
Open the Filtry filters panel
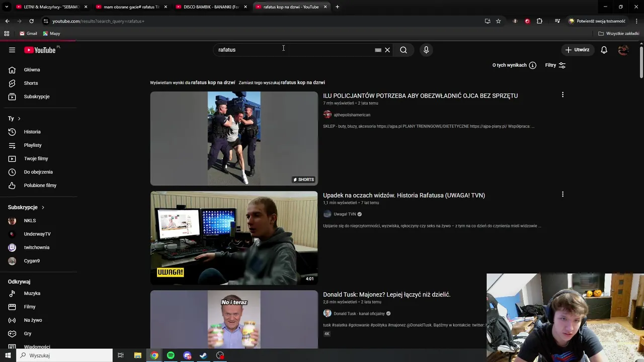coord(555,65)
